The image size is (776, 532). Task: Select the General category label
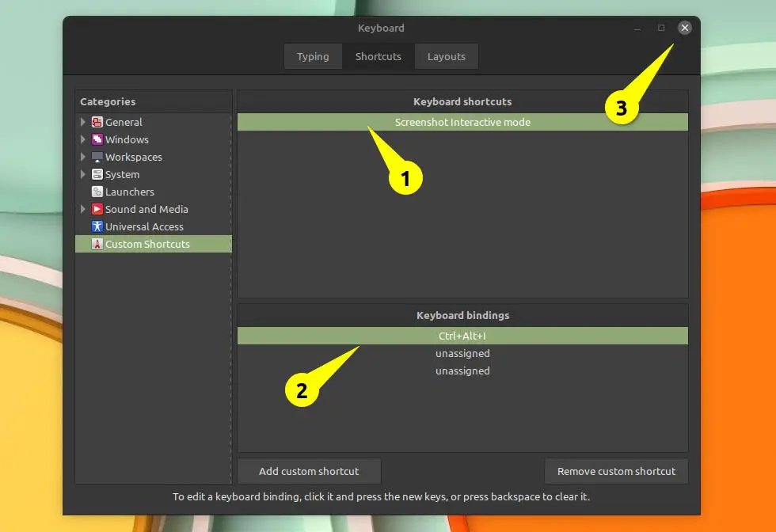(x=124, y=122)
